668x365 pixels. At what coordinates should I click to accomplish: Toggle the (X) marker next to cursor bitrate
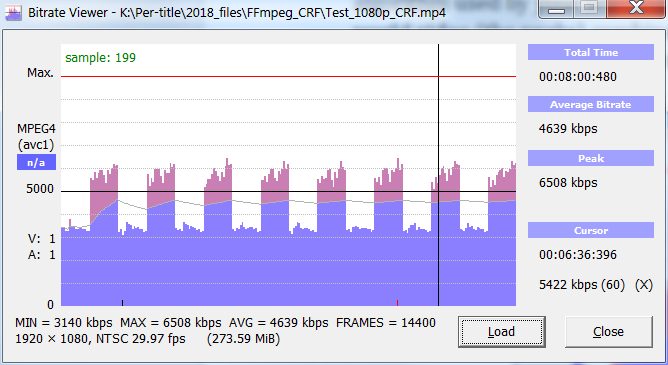644,285
